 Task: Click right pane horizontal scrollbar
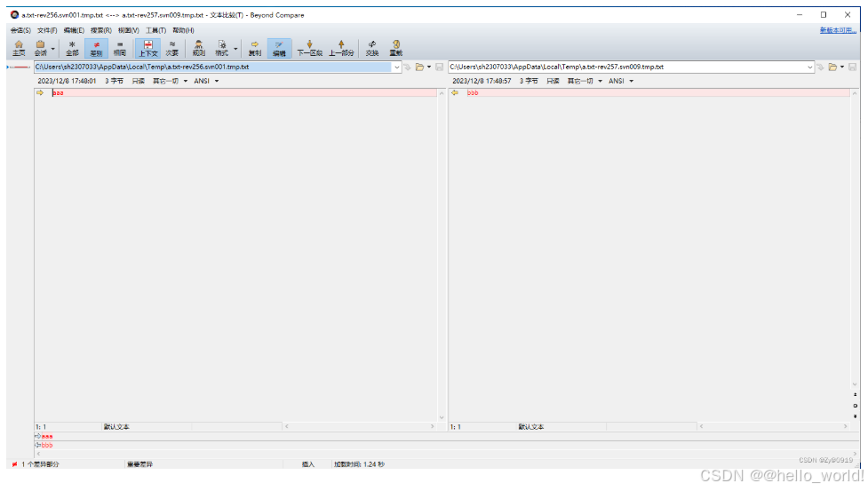pyautogui.click(x=773, y=426)
